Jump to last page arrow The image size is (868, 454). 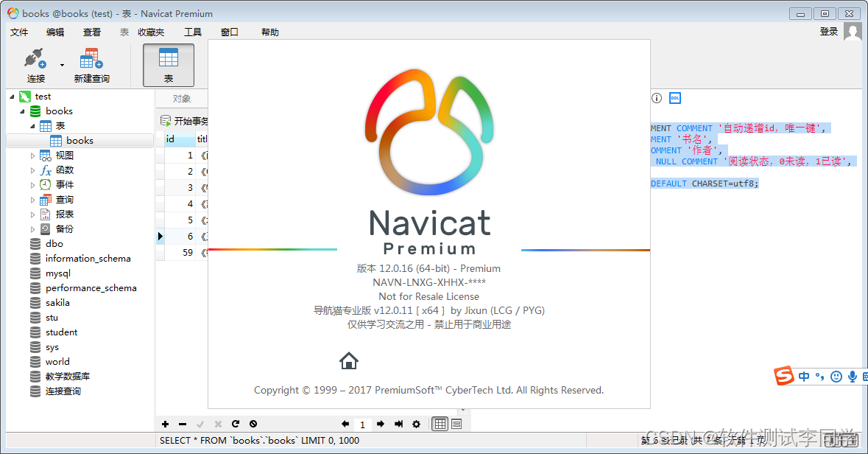pyautogui.click(x=398, y=424)
